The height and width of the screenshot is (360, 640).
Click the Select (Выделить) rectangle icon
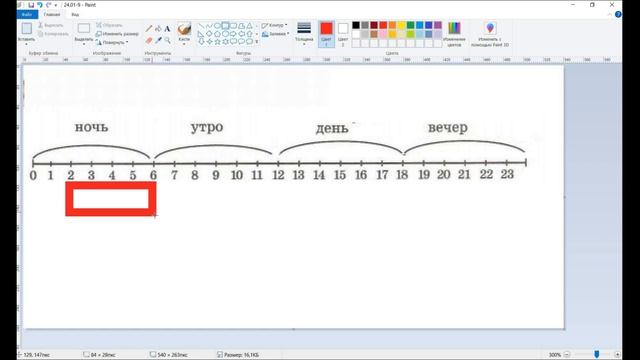(x=84, y=28)
